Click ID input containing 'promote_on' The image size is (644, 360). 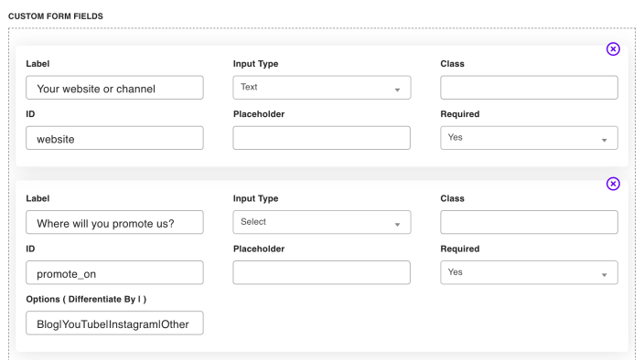tap(114, 272)
